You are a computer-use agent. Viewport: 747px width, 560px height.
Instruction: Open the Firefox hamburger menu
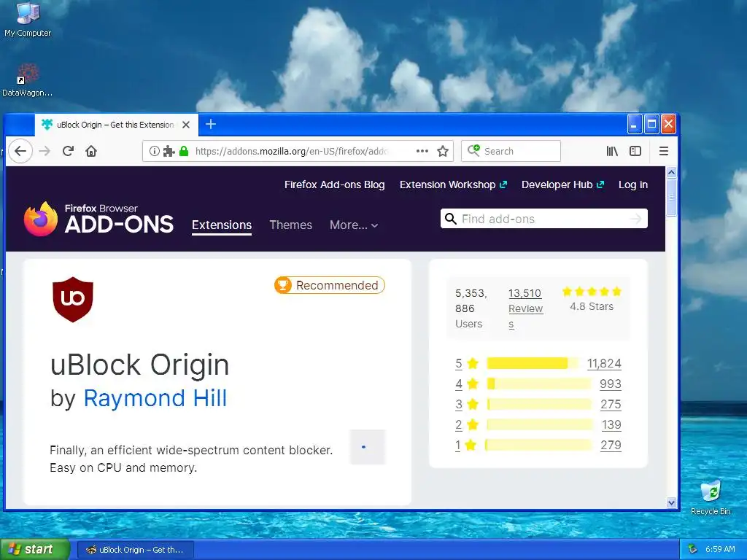tap(663, 151)
